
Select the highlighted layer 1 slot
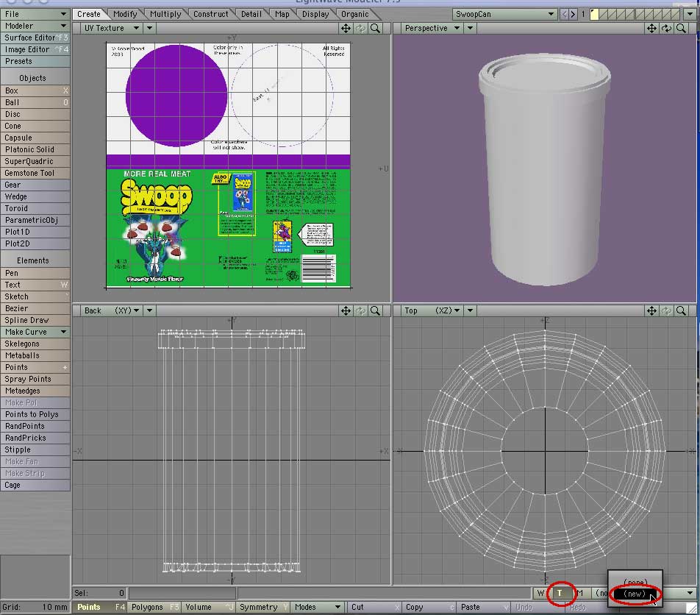click(594, 14)
